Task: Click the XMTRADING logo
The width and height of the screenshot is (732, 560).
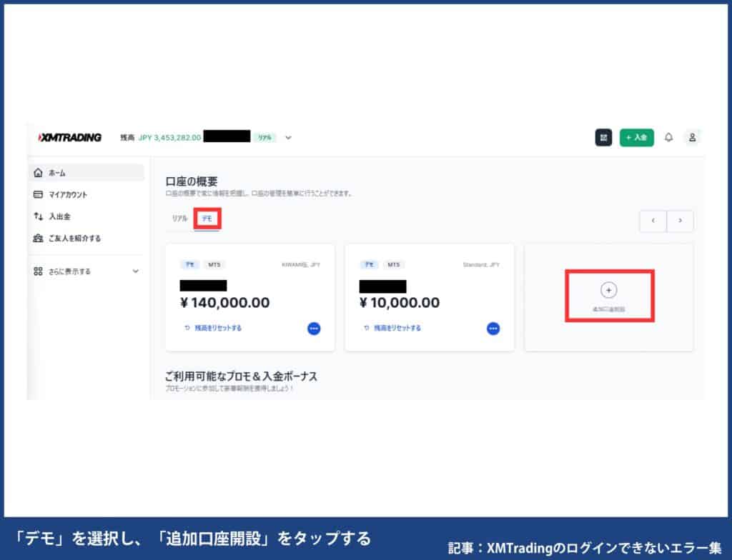Action: (70, 138)
